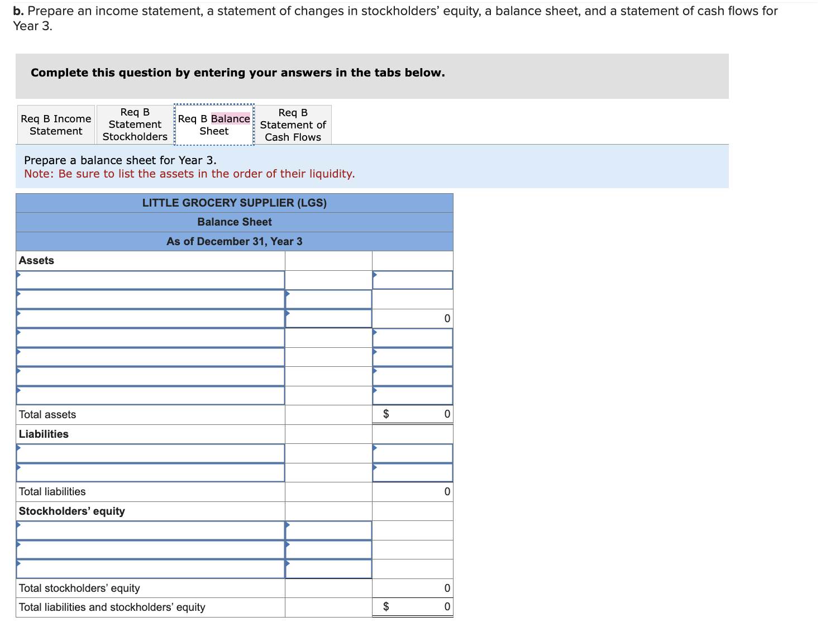
Task: Select the Req B Statement Stockholders tab
Action: pyautogui.click(x=134, y=125)
